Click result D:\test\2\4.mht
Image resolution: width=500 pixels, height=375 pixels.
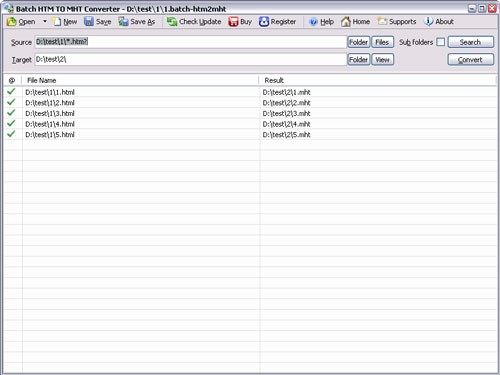click(x=287, y=124)
